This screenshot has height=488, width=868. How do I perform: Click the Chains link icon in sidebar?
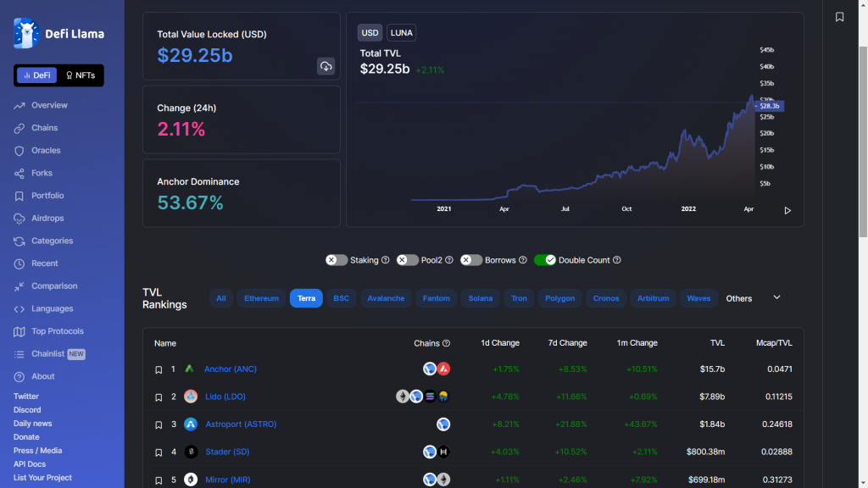point(19,128)
